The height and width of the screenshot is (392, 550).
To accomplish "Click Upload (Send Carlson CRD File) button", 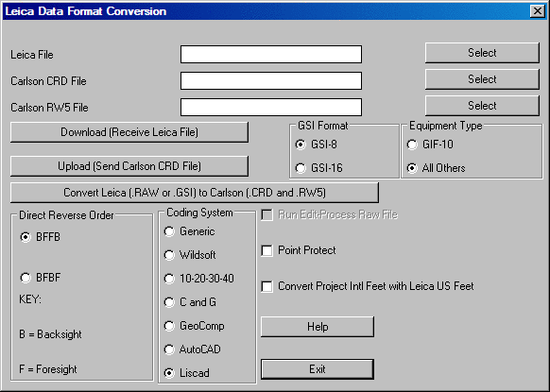I will click(x=129, y=166).
